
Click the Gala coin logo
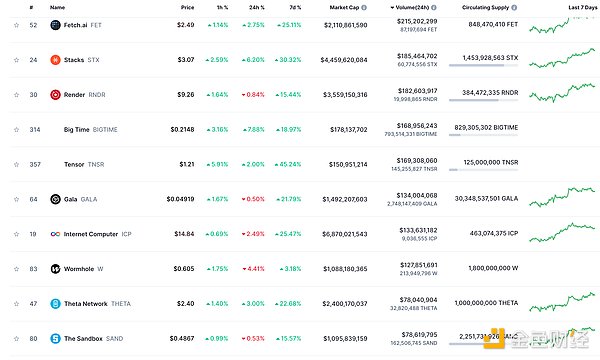(x=55, y=199)
